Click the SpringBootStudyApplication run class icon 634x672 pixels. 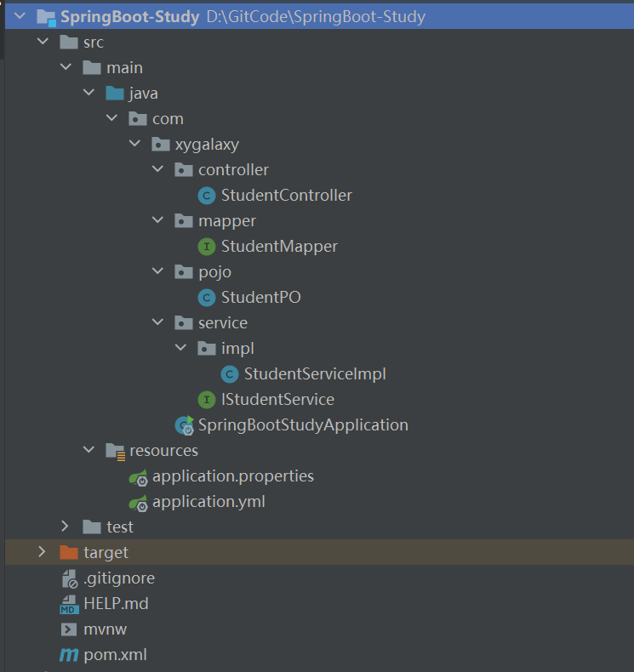coord(184,425)
